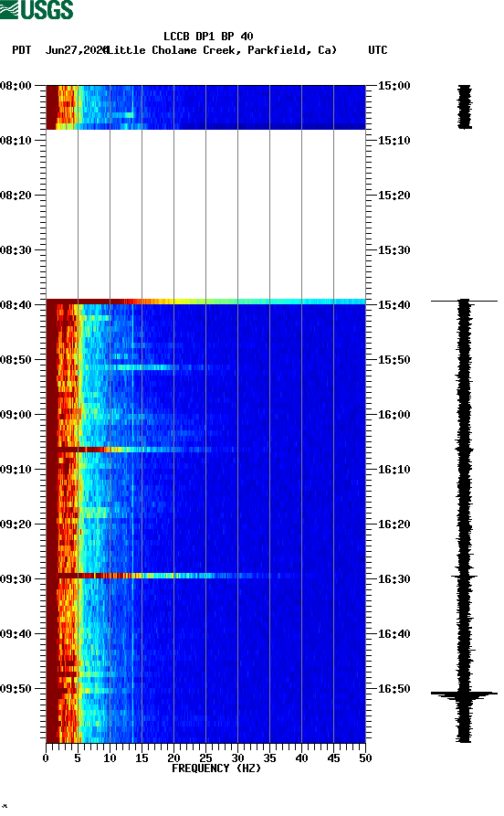This screenshot has height=816, width=504.
Task: Click the '15:40' UTC time label
Action: (x=394, y=305)
